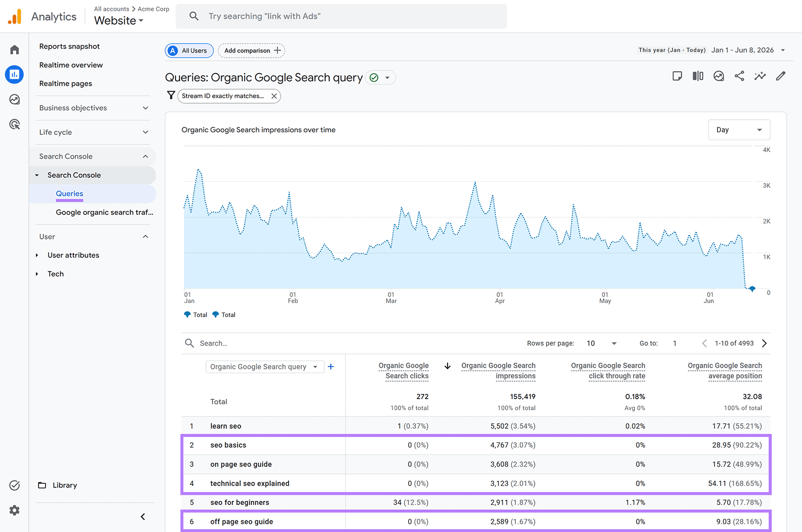Viewport: 802px width, 532px height.
Task: Click the 'learn seo' query row
Action: 476,426
